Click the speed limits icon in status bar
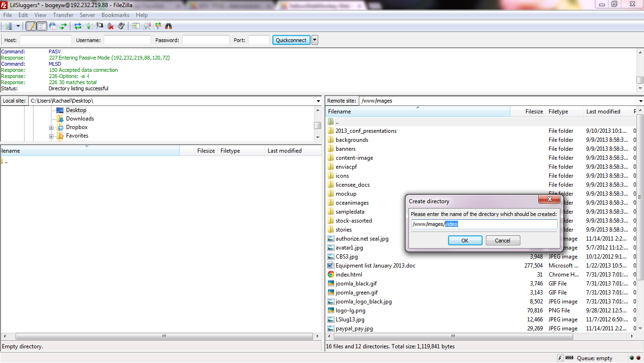Viewport: 644px width, 363px height. [x=569, y=358]
